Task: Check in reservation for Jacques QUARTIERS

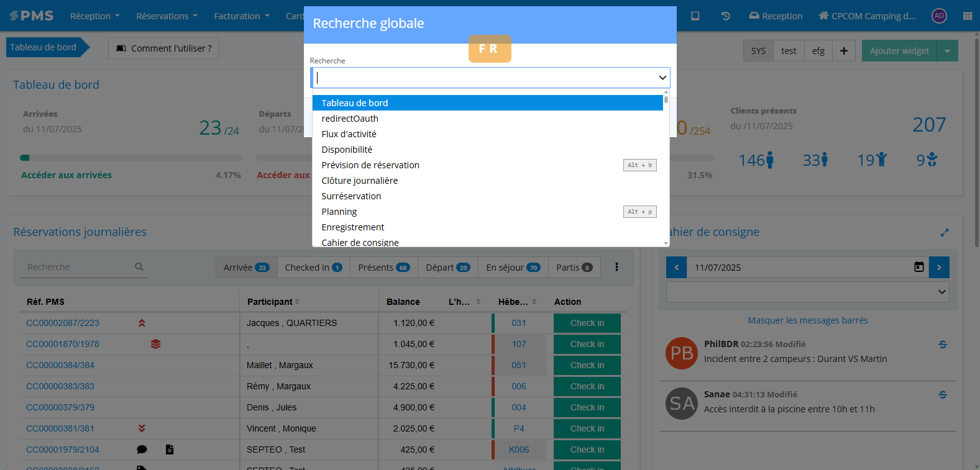Action: [587, 323]
